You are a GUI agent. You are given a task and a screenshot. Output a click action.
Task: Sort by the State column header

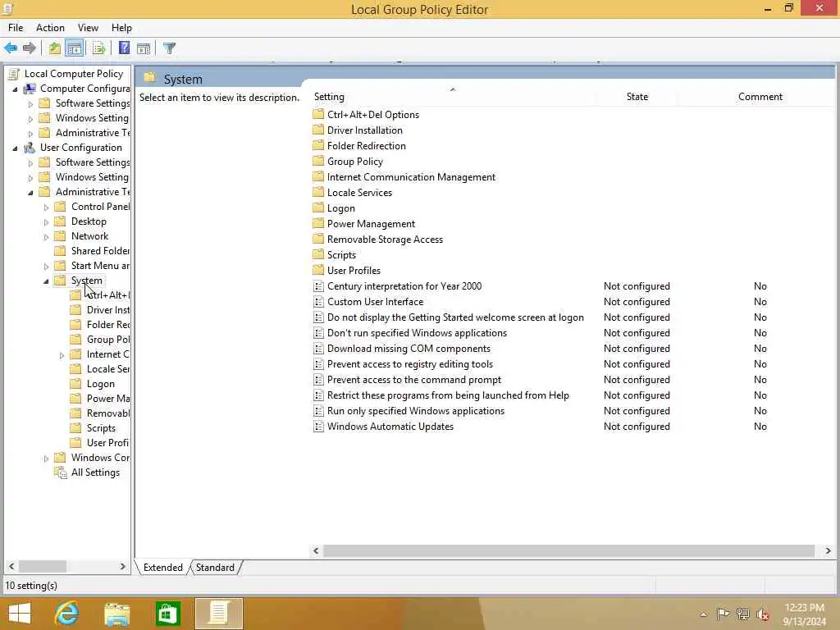(637, 97)
